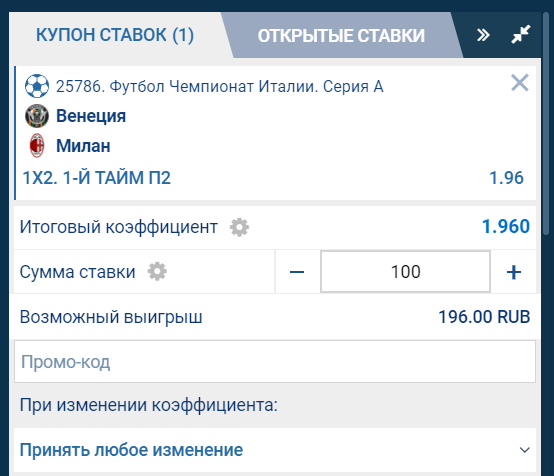Click the football sport icon
Image resolution: width=554 pixels, height=476 pixels.
point(37,86)
